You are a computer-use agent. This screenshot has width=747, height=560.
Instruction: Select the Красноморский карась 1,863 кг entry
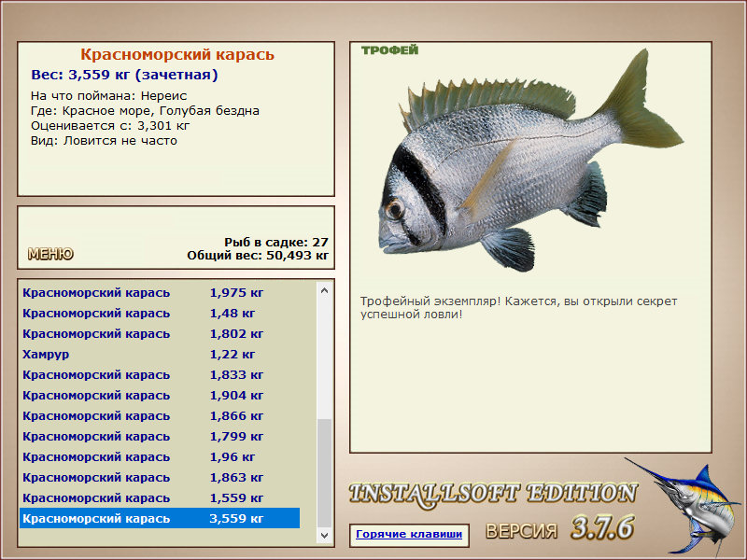coord(160,477)
